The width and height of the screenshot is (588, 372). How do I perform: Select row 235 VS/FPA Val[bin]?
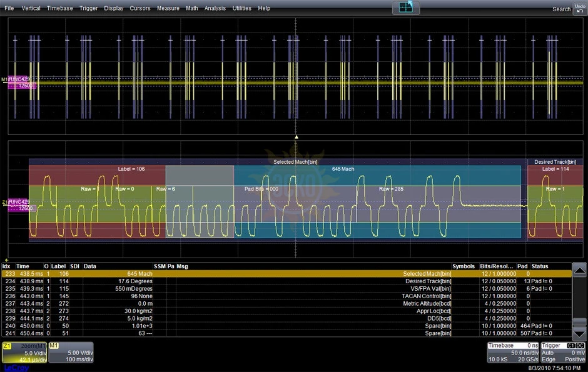(x=286, y=289)
